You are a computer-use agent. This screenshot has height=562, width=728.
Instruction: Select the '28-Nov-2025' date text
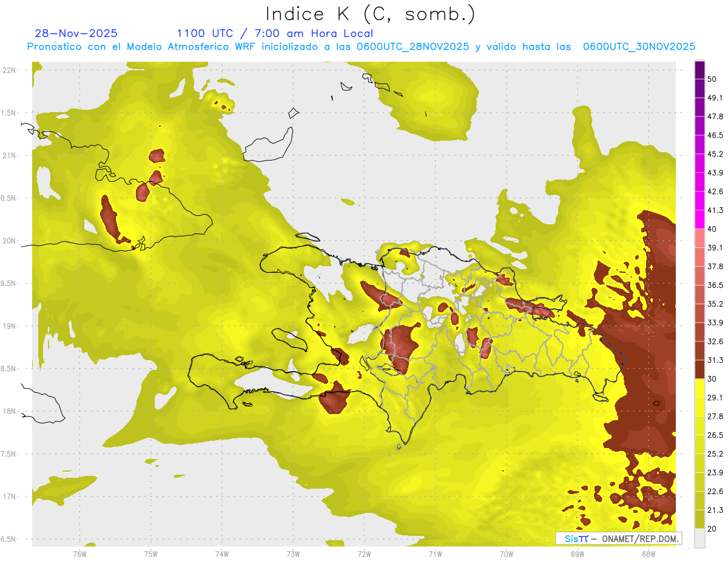76,33
